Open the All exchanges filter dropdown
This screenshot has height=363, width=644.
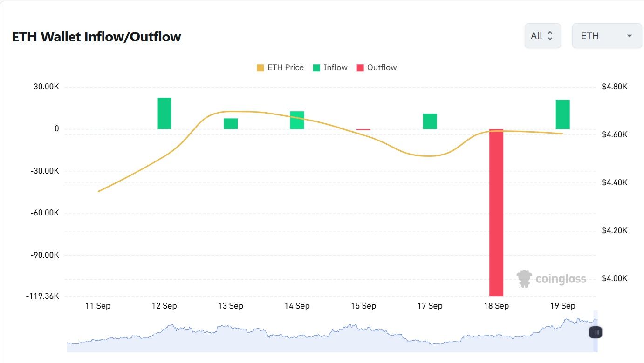(542, 35)
